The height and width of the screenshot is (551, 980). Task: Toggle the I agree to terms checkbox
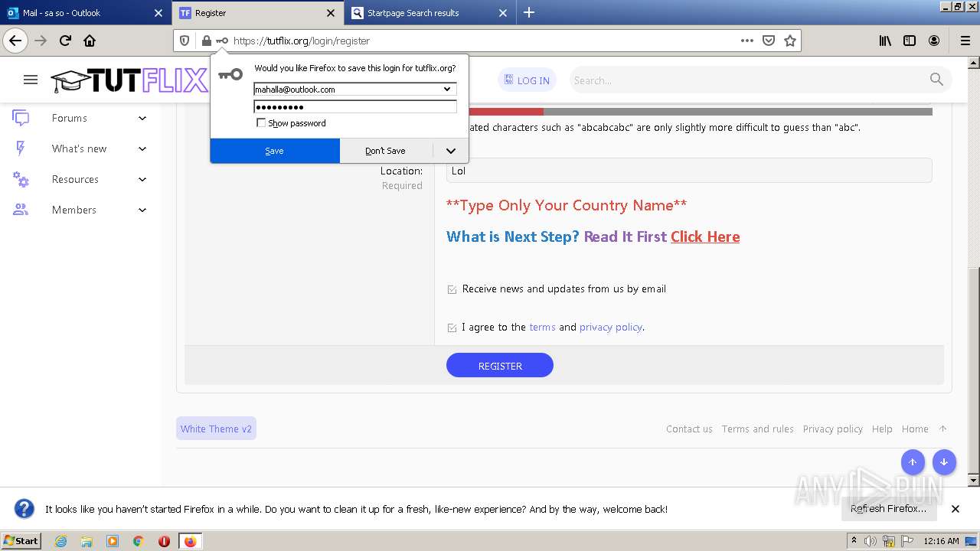pyautogui.click(x=452, y=328)
